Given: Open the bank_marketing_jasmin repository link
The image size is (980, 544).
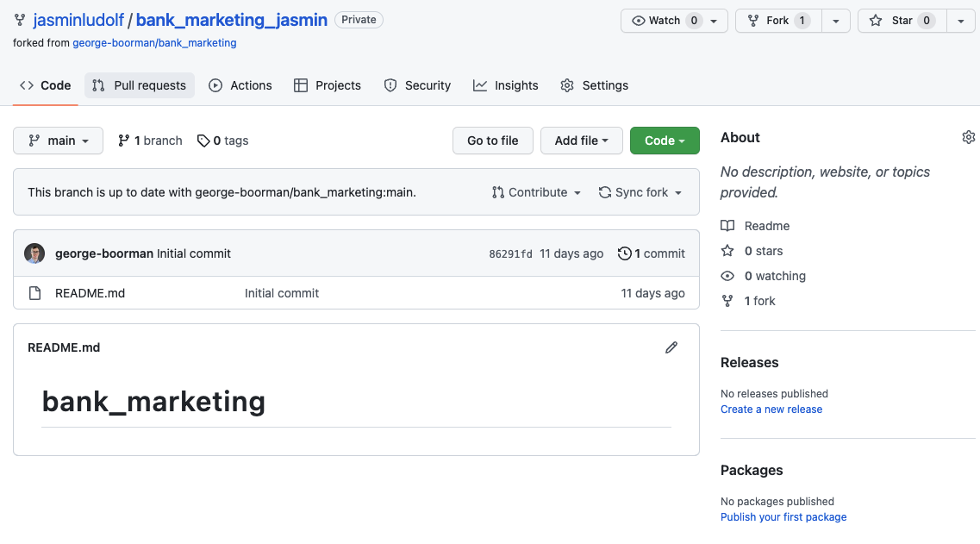Looking at the screenshot, I should click(231, 20).
